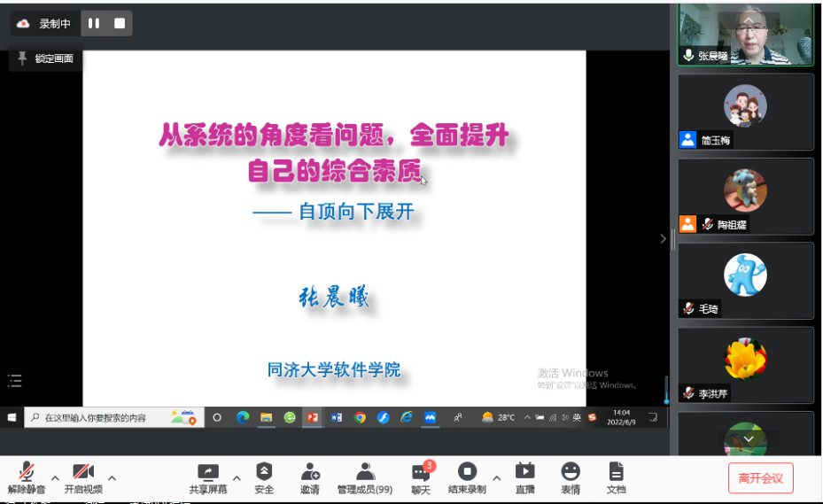Stop recording with the square button
This screenshot has height=504, width=823.
(x=120, y=24)
